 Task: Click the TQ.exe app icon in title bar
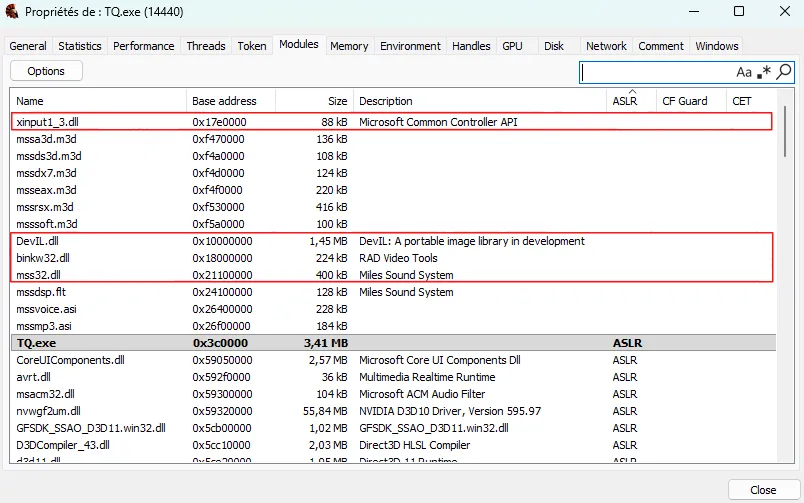coord(12,12)
